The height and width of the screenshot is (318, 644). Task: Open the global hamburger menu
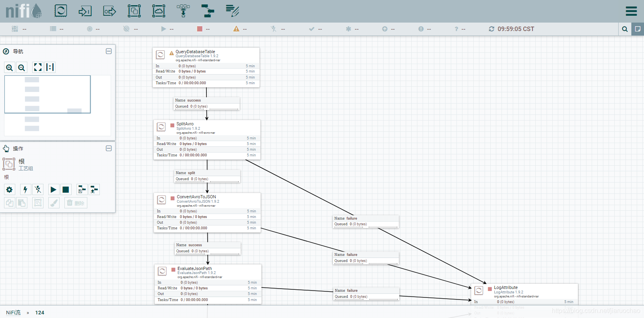coord(631,11)
